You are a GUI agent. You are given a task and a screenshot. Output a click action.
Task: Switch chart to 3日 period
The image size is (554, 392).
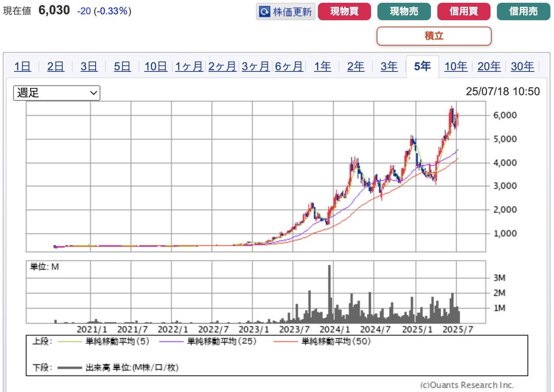tap(89, 66)
